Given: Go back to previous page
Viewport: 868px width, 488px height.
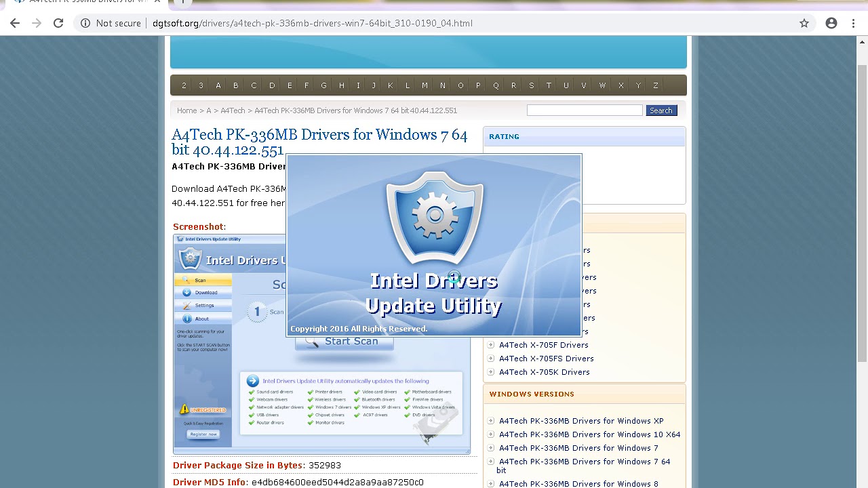Looking at the screenshot, I should click(x=15, y=23).
